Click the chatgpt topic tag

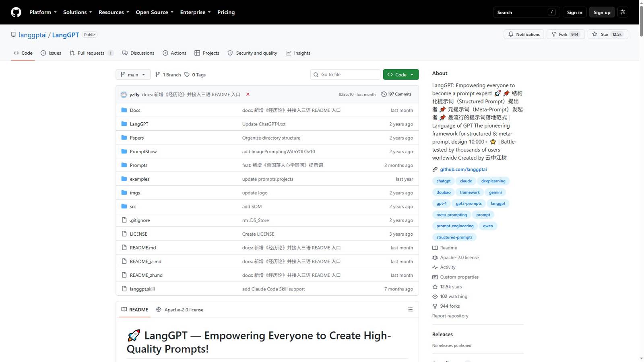click(x=443, y=181)
